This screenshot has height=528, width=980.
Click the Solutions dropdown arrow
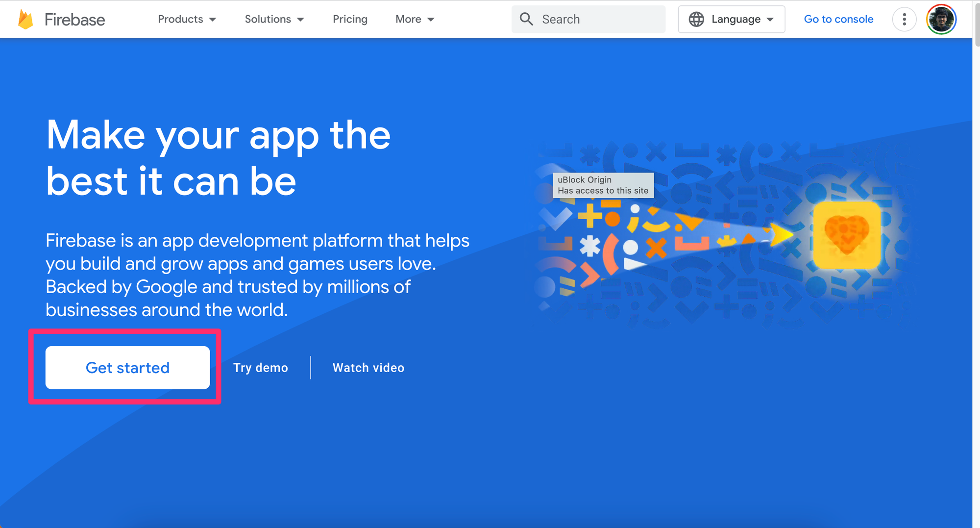coord(300,20)
